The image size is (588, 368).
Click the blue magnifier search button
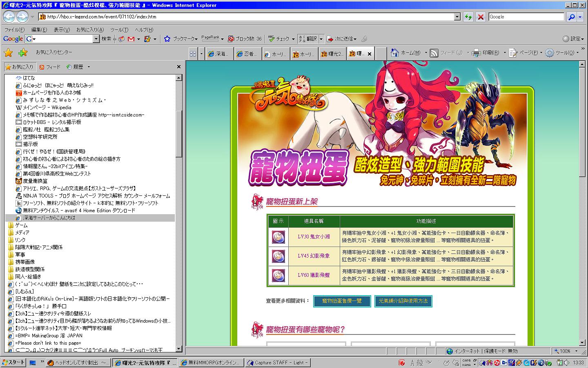pos(571,17)
